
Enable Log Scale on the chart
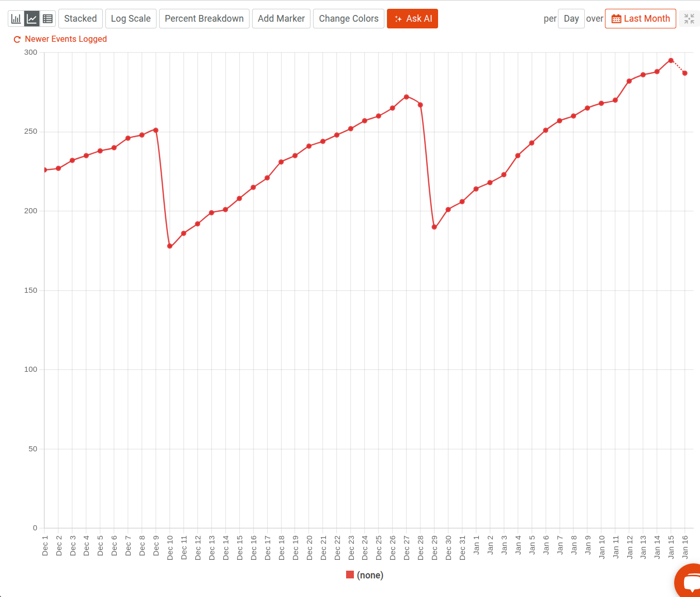131,18
